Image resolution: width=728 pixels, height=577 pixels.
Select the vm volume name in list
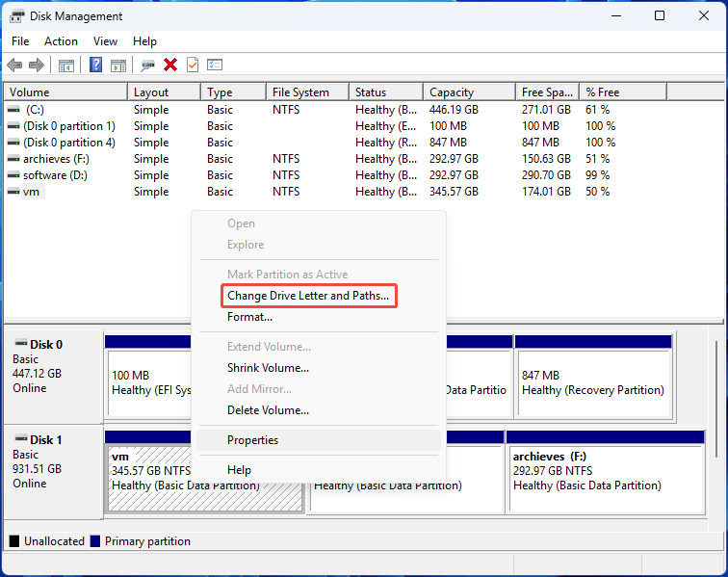pyautogui.click(x=31, y=192)
